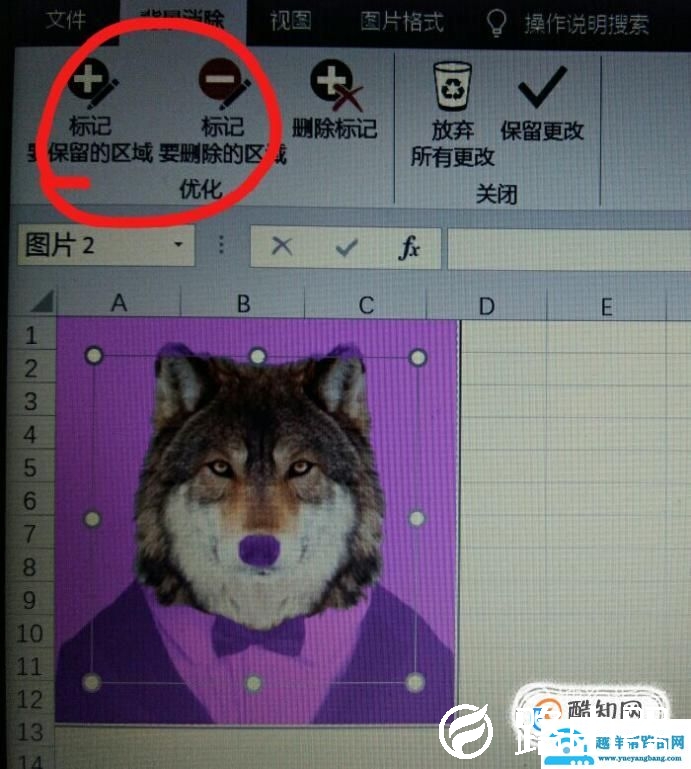The width and height of the screenshot is (691, 769).
Task: Click the Delete Mark (删除标记) tool
Action: pyautogui.click(x=335, y=100)
